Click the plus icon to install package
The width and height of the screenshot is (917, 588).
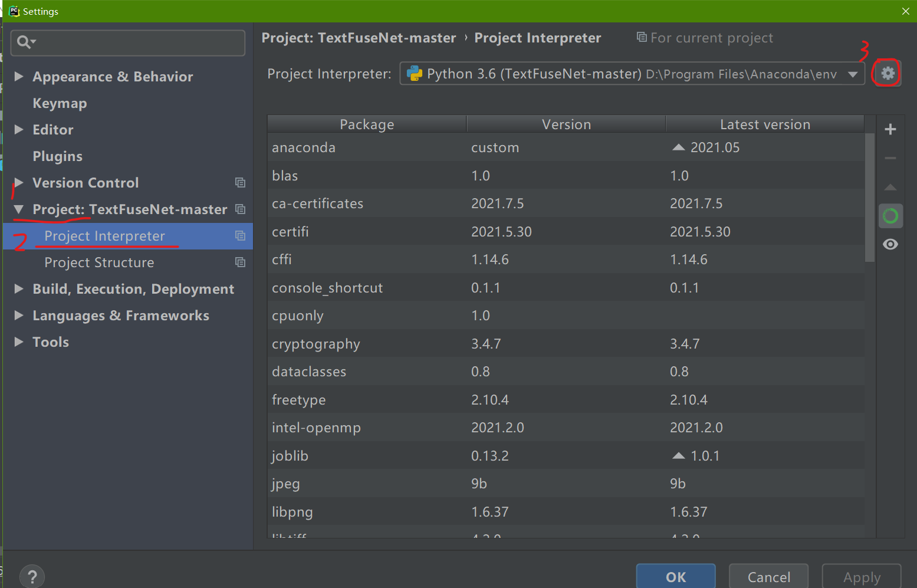[x=890, y=129]
